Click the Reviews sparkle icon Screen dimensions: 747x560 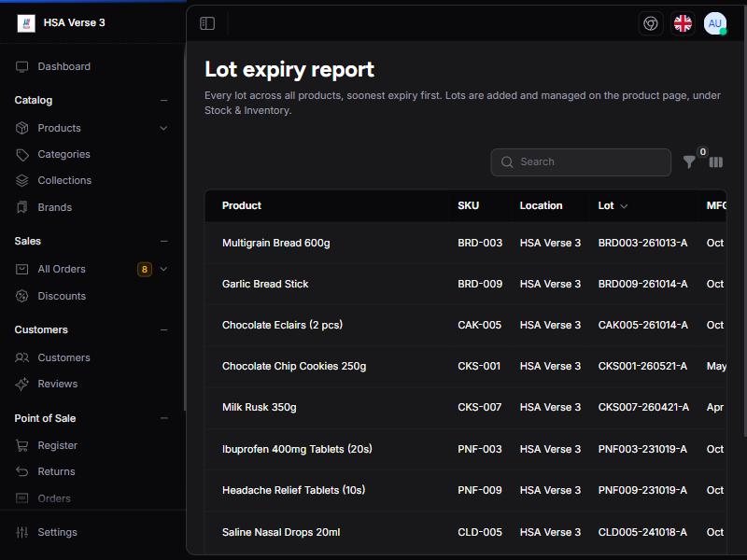(x=21, y=384)
